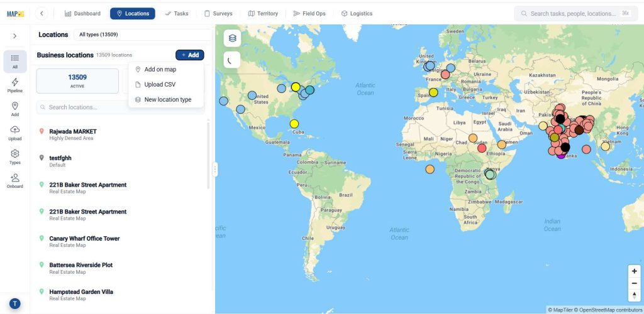
Task: Zoom in the map with plus button
Action: 635,271
